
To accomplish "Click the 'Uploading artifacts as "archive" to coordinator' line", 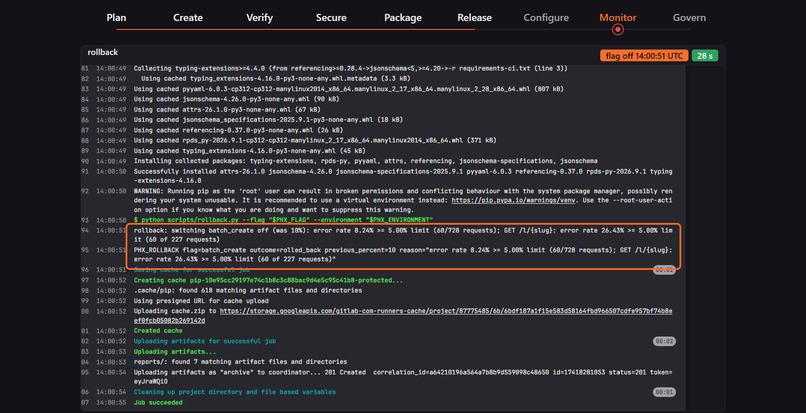I will [403, 376].
